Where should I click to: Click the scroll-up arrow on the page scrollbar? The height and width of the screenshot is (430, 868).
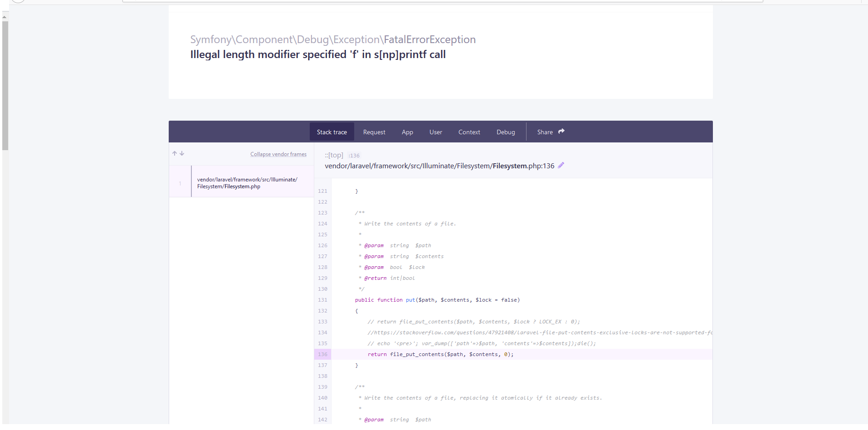(5, 17)
